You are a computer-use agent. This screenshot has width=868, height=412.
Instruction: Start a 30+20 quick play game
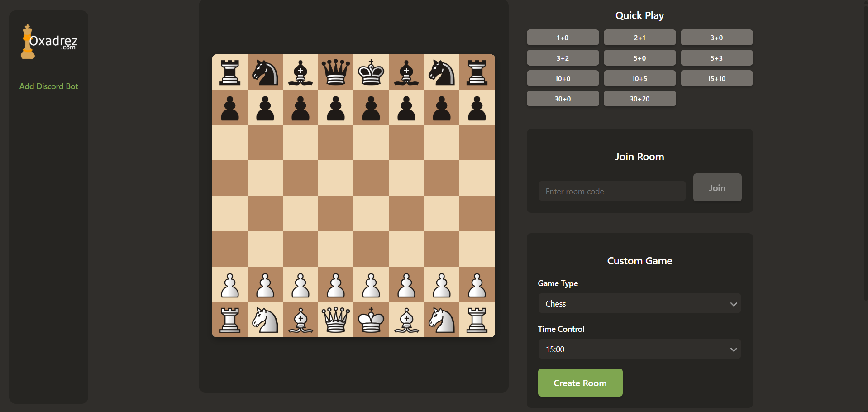point(639,99)
